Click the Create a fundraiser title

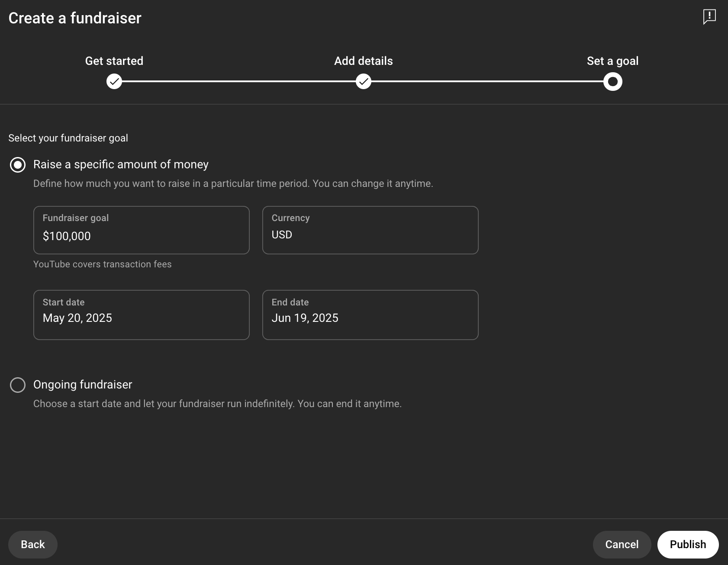click(75, 18)
